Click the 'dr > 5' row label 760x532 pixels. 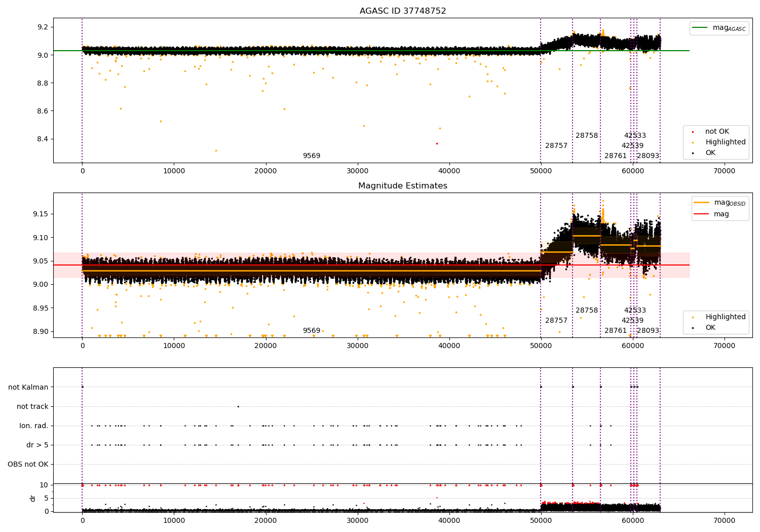[x=37, y=445]
